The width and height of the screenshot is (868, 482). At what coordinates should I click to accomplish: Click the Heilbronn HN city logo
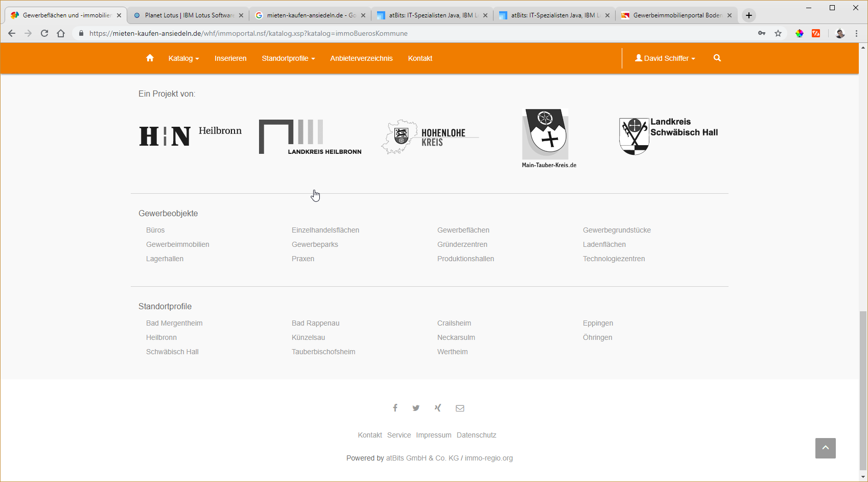click(x=190, y=136)
